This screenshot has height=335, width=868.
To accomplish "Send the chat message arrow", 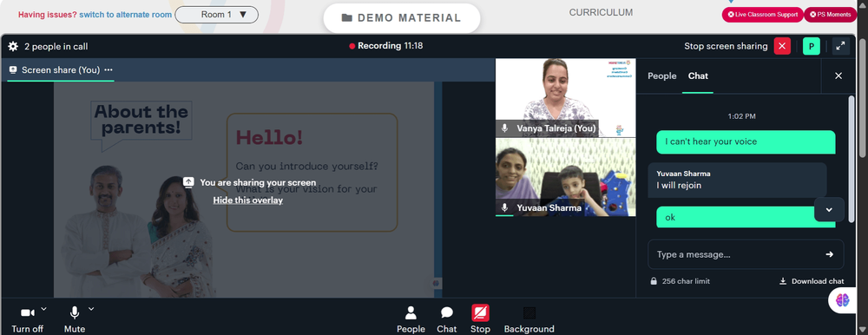I will click(829, 254).
